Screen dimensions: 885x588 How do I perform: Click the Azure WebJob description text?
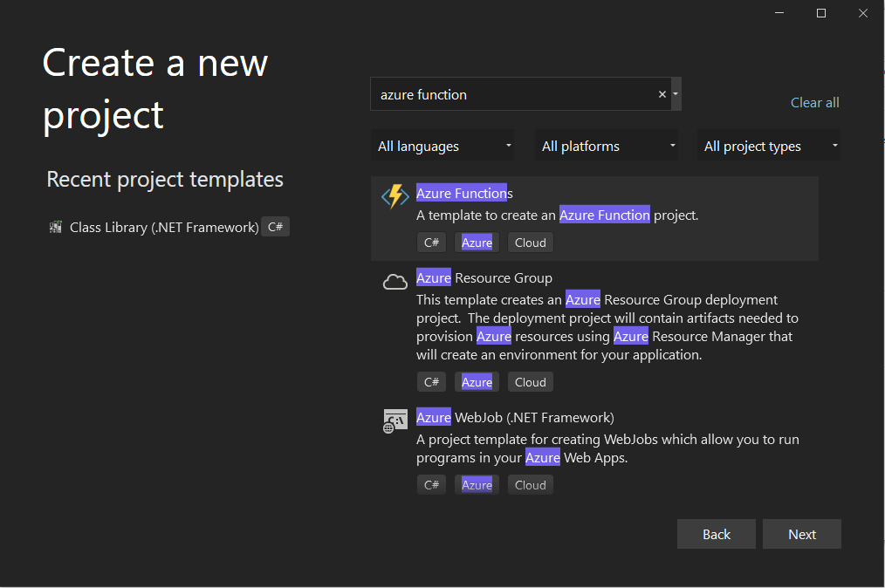tap(607, 448)
